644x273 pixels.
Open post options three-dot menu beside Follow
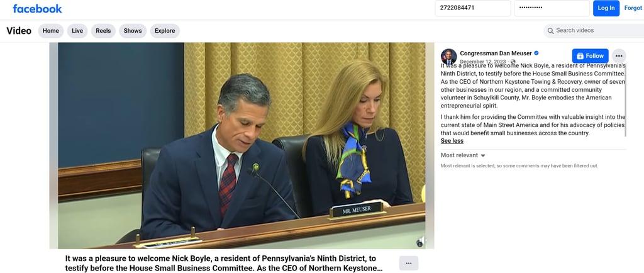pyautogui.click(x=619, y=56)
